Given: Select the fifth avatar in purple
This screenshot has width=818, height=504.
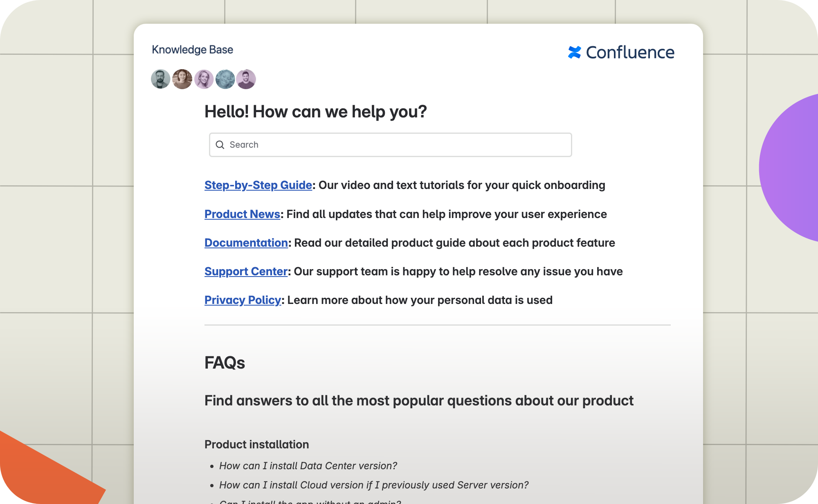Looking at the screenshot, I should pos(246,79).
